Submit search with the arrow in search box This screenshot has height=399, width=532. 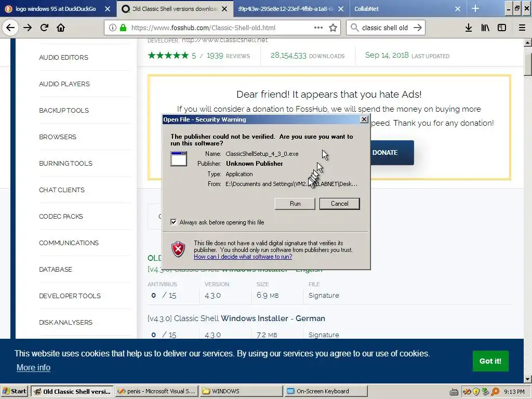coord(418,28)
